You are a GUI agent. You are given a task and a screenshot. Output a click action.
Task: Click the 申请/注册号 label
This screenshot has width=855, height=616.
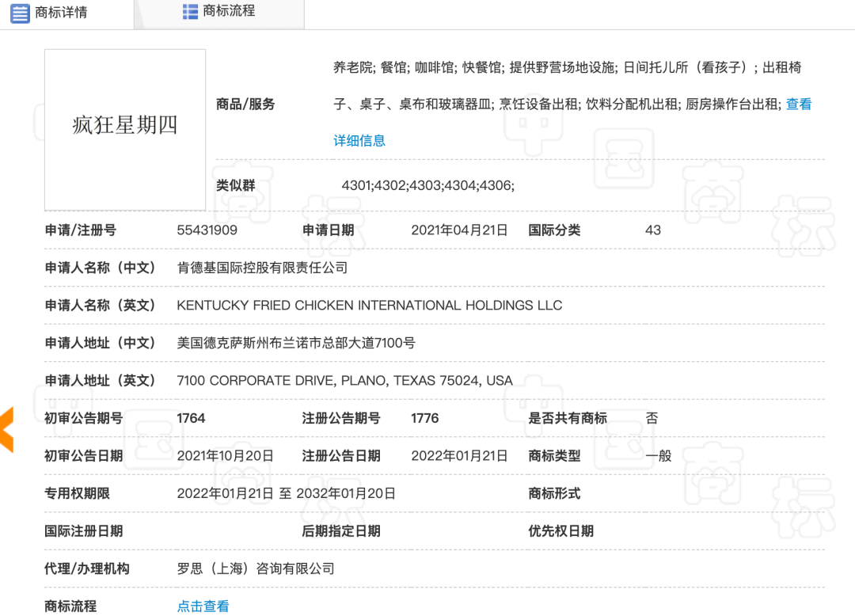click(80, 230)
